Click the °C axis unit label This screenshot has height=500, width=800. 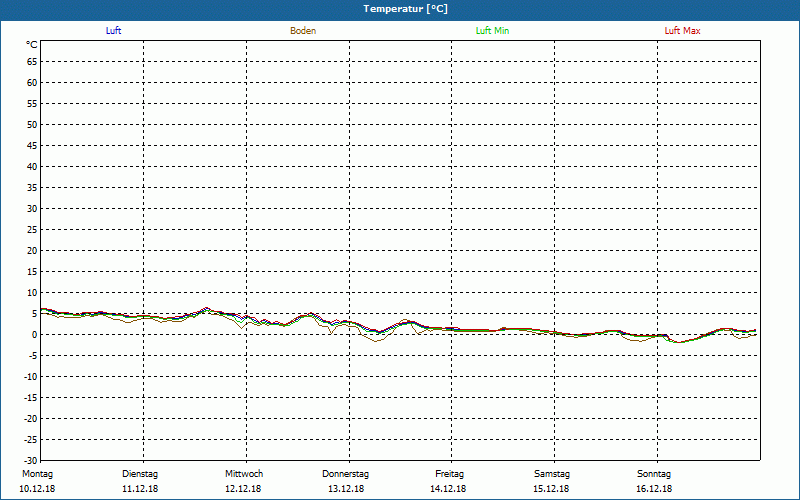pyautogui.click(x=32, y=45)
